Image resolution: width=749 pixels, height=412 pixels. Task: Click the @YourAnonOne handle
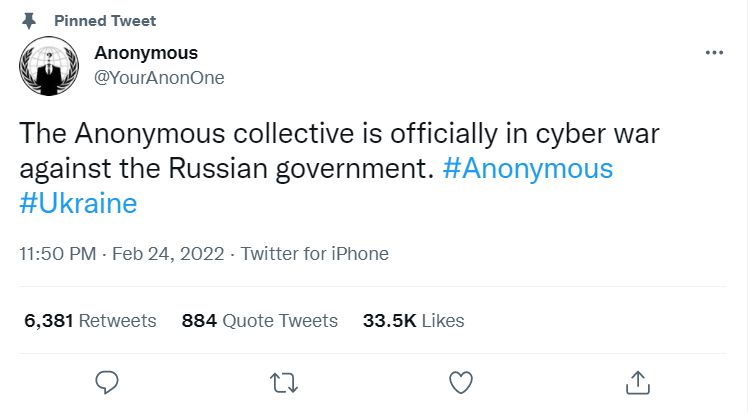click(x=159, y=78)
